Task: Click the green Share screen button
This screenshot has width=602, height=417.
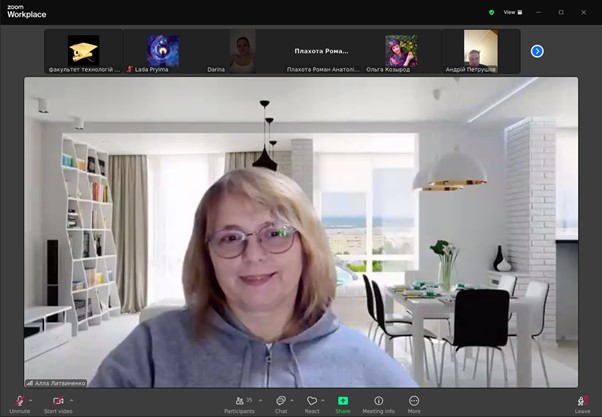Action: coord(343,401)
